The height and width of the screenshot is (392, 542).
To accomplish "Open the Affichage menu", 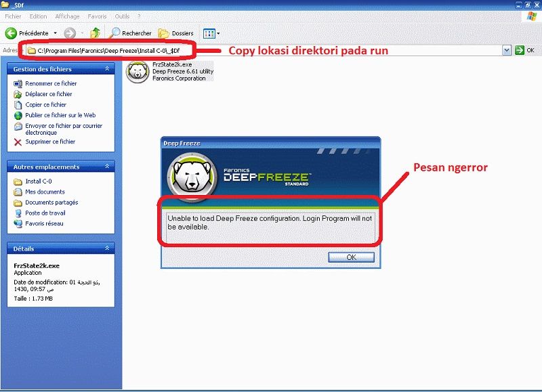I will [x=67, y=16].
